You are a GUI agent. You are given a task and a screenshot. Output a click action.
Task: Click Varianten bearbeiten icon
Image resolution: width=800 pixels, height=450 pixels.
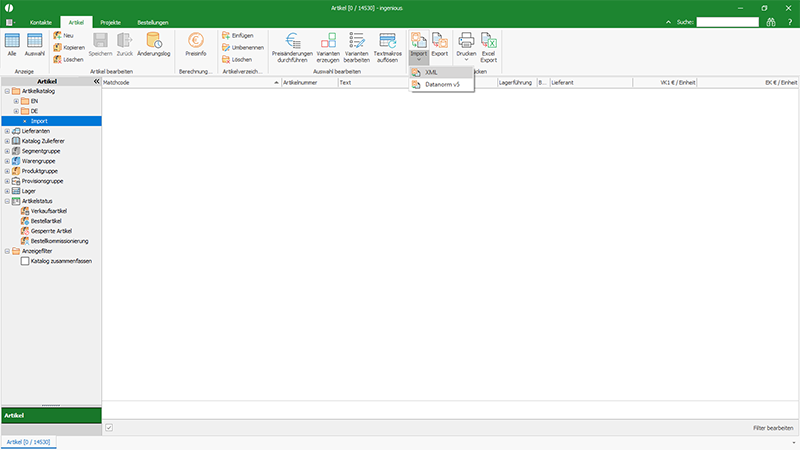point(357,47)
